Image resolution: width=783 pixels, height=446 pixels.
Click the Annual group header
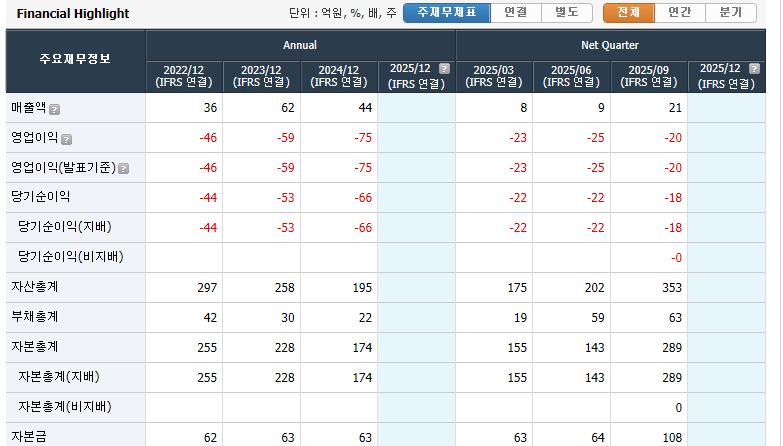300,46
